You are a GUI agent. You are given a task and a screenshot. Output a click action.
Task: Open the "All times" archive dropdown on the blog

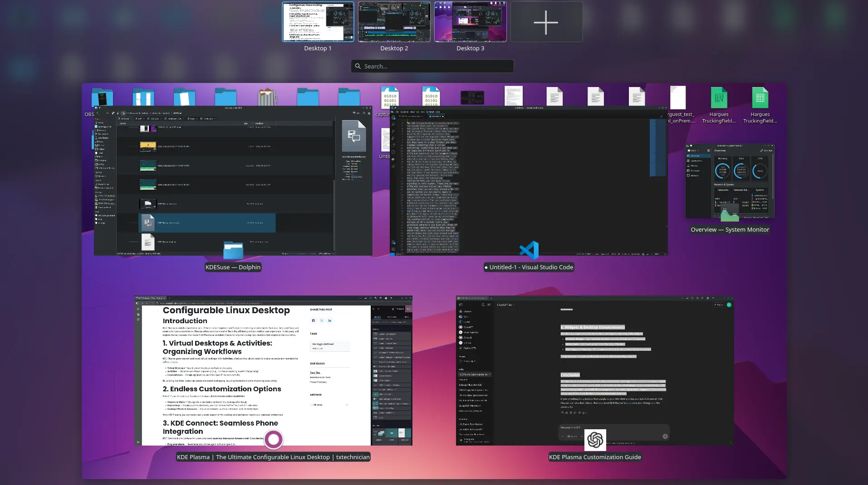click(x=329, y=405)
